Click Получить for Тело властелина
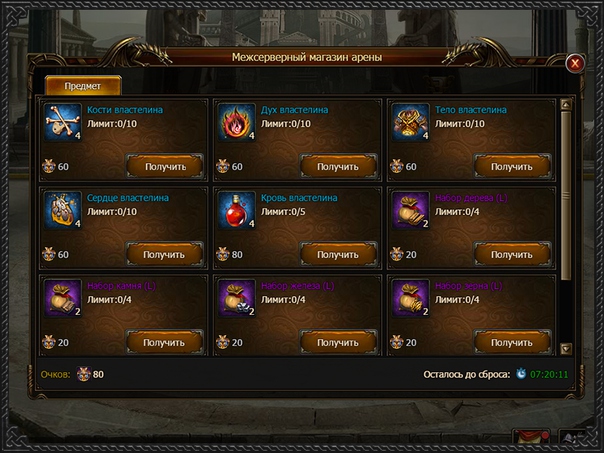The width and height of the screenshot is (604, 453). coord(513,166)
